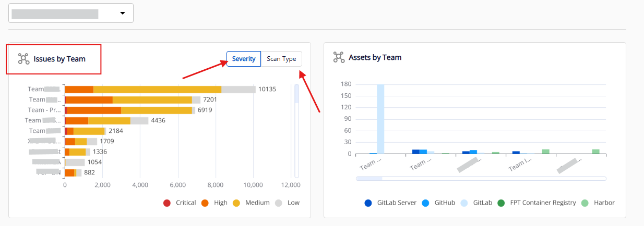Open the top-left filter dropdown
The width and height of the screenshot is (644, 226).
tap(71, 13)
